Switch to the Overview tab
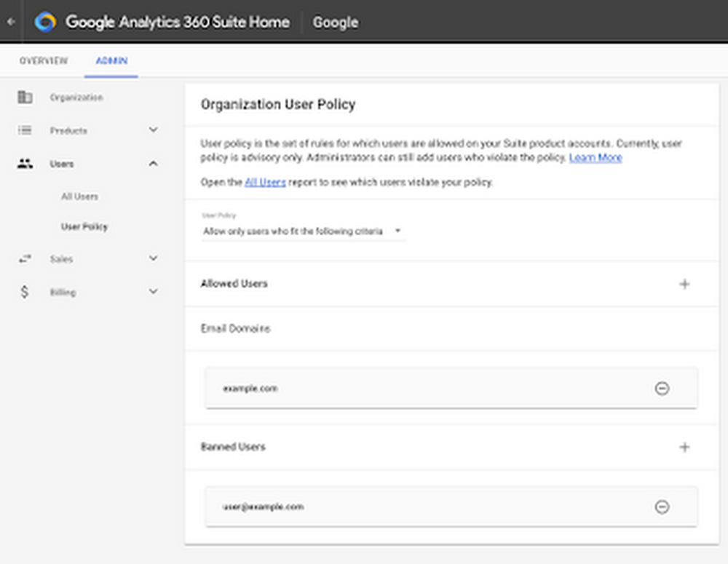The width and height of the screenshot is (728, 564). coord(44,61)
